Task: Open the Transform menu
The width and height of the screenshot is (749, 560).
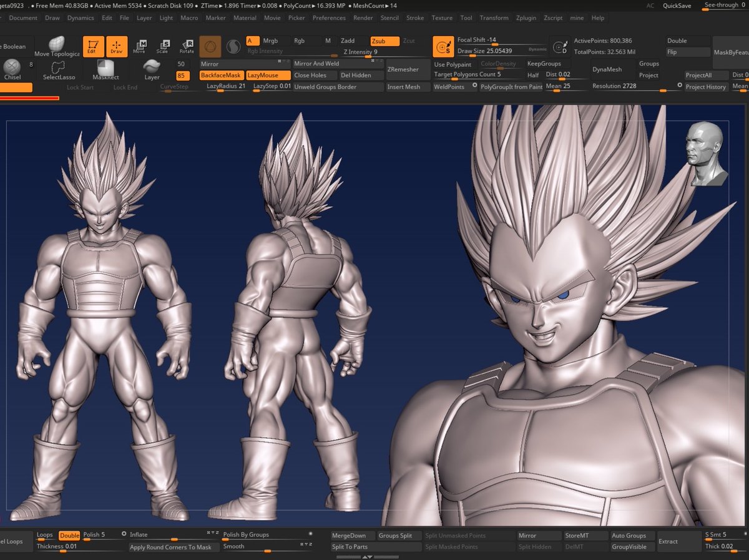Action: click(x=494, y=18)
